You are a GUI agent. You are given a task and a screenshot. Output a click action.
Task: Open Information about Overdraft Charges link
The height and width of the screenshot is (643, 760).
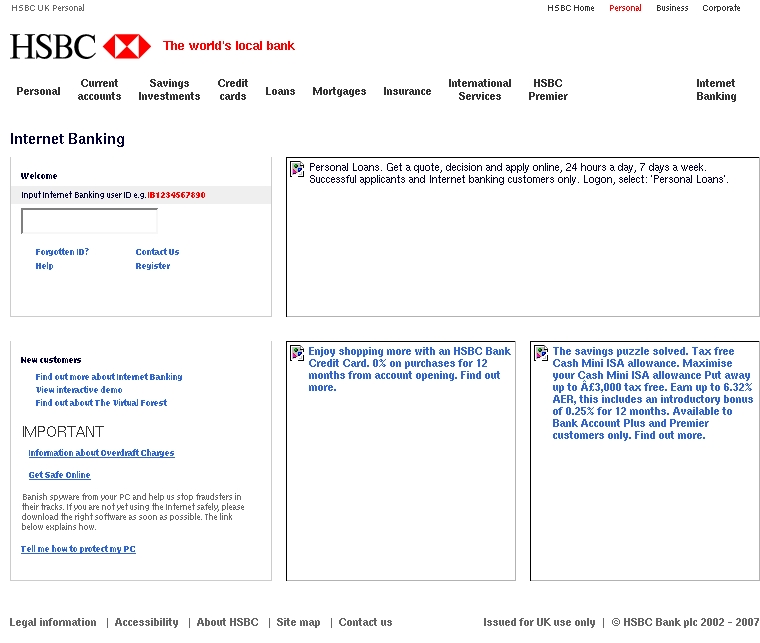coord(101,453)
